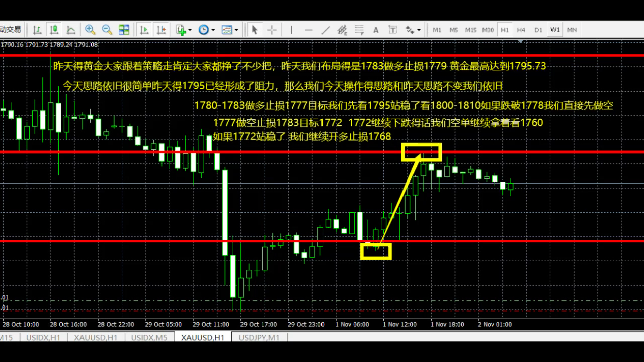The width and height of the screenshot is (644, 362).
Task: Switch timeframe to M5
Action: (453, 30)
